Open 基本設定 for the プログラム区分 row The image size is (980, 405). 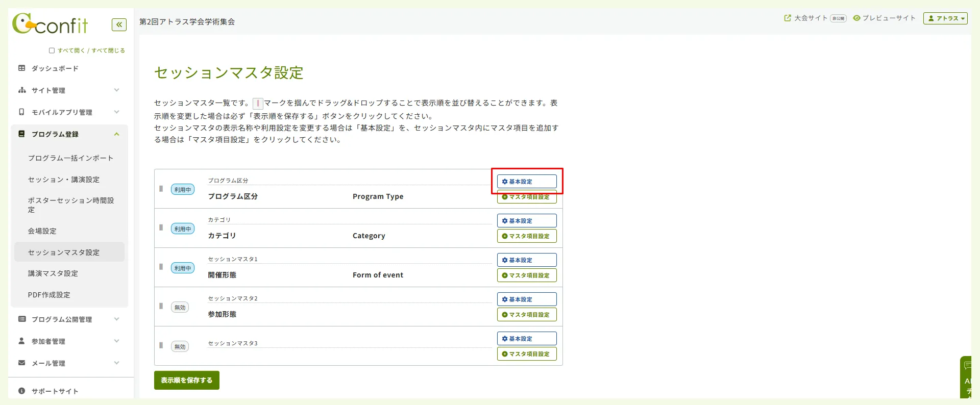(x=527, y=182)
